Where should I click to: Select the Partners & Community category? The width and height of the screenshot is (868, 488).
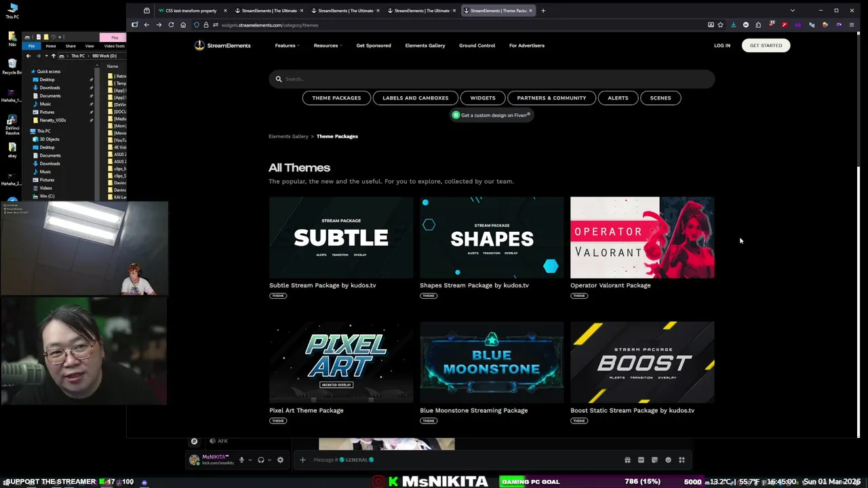pos(551,98)
